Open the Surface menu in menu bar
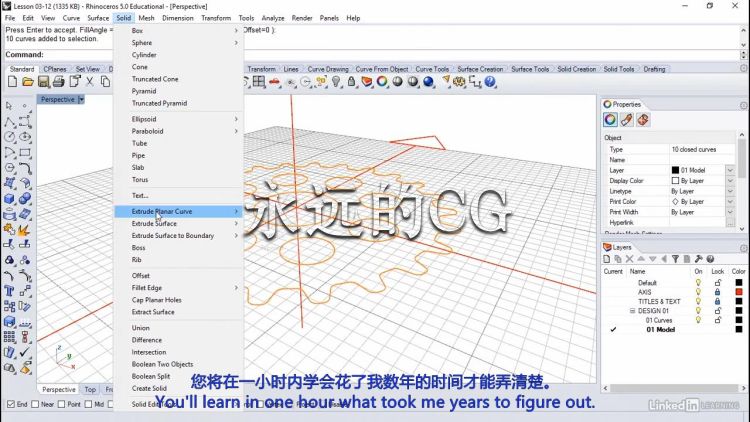Image resolution: width=750 pixels, height=422 pixels. click(98, 18)
